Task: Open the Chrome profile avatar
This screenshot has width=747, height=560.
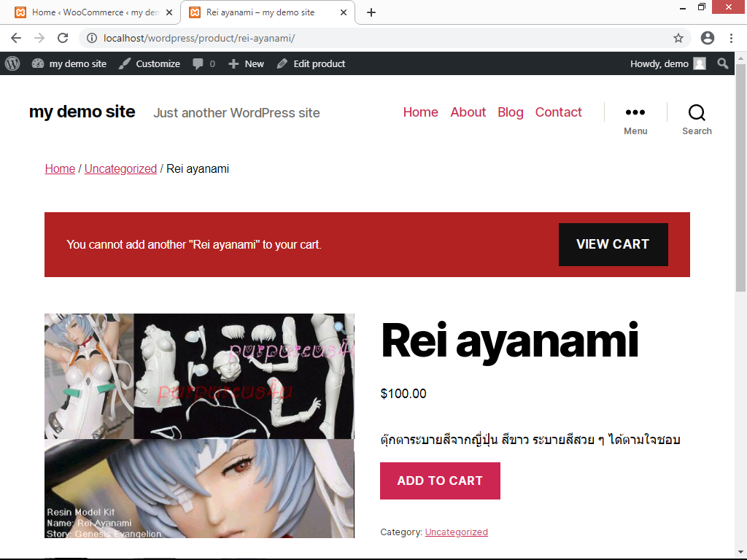Action: [x=708, y=38]
